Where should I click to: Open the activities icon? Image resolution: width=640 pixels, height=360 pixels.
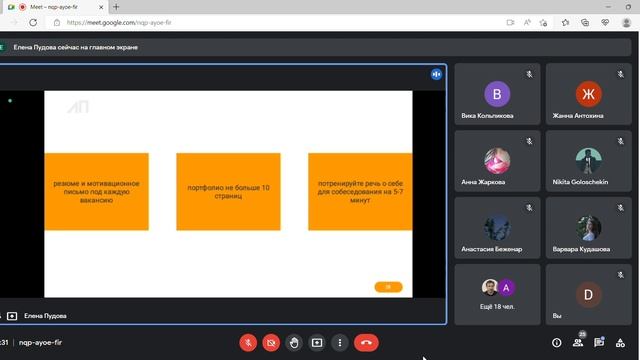click(620, 343)
